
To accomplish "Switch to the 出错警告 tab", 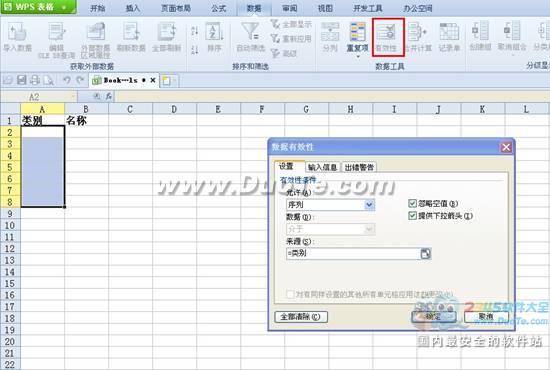I will click(359, 167).
